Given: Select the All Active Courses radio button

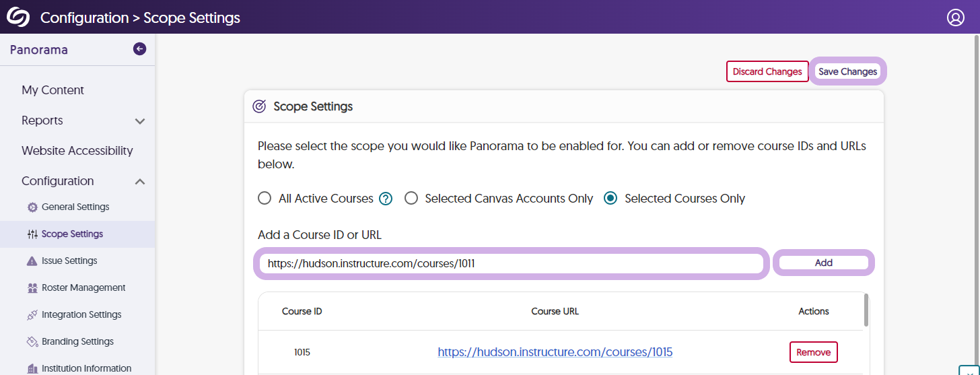Looking at the screenshot, I should click(265, 199).
